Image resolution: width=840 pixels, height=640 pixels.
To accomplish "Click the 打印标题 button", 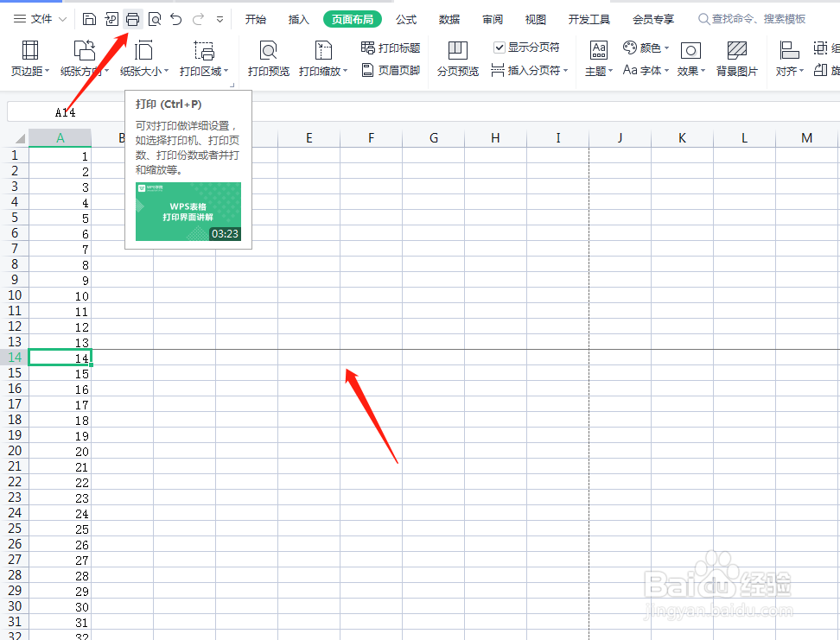I will 391,48.
